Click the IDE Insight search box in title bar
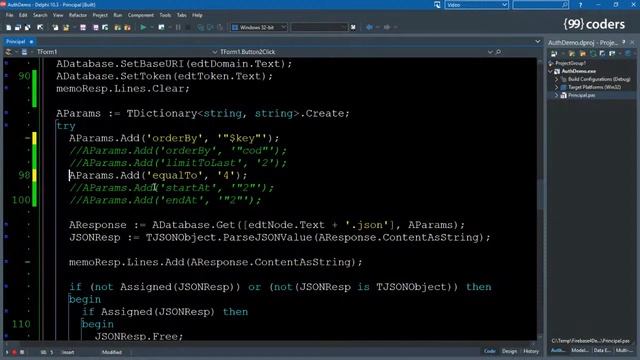Viewport: 640px width, 360px height. pyautogui.click(x=540, y=5)
